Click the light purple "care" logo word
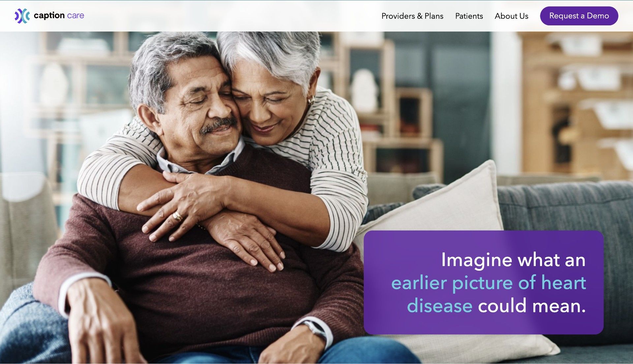This screenshot has width=633, height=364. coord(75,15)
